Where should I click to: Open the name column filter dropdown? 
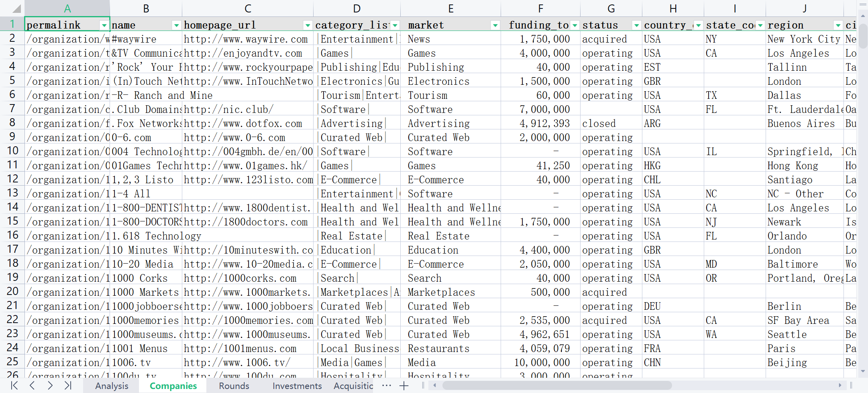(x=176, y=25)
